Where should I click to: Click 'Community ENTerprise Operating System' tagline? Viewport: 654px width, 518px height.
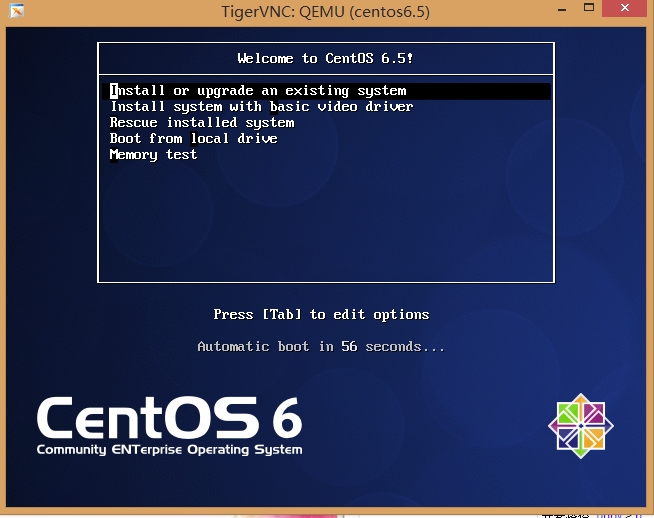[x=169, y=450]
